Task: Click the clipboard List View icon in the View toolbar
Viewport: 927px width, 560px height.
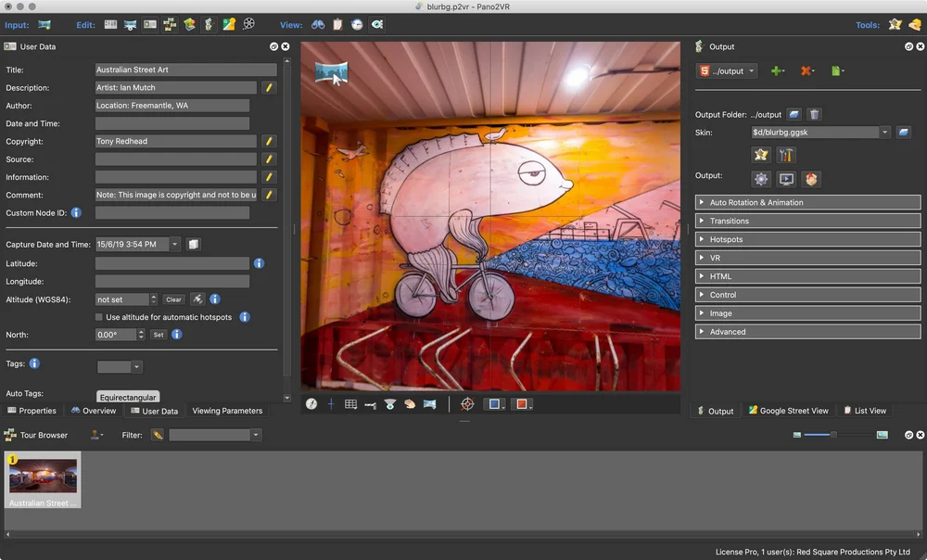Action: pos(337,25)
